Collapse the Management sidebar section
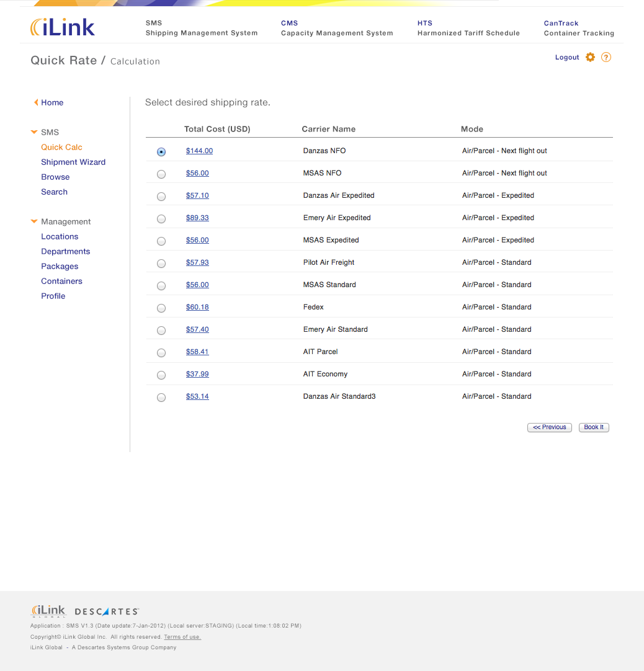This screenshot has height=671, width=644. 34,221
